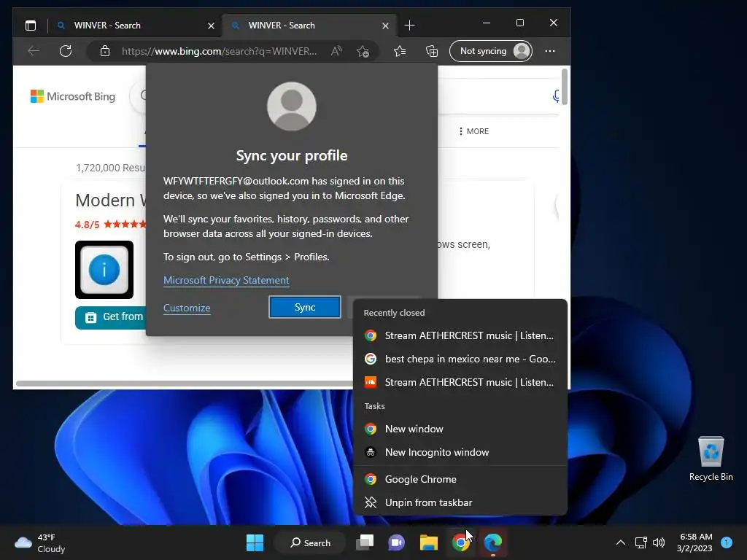Close the second WINVER - Search tab
Viewport: 747px width, 560px height.
click(x=385, y=26)
